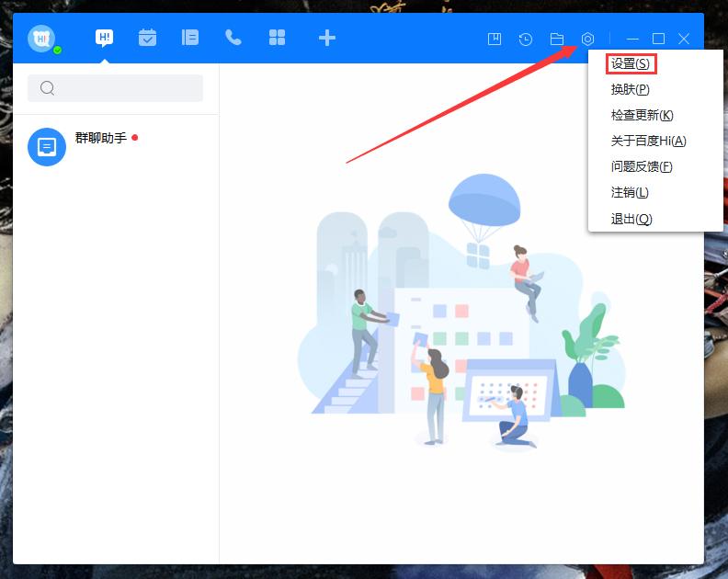Image resolution: width=728 pixels, height=579 pixels.
Task: Choose 换肤(P) menu entry
Action: [630, 89]
